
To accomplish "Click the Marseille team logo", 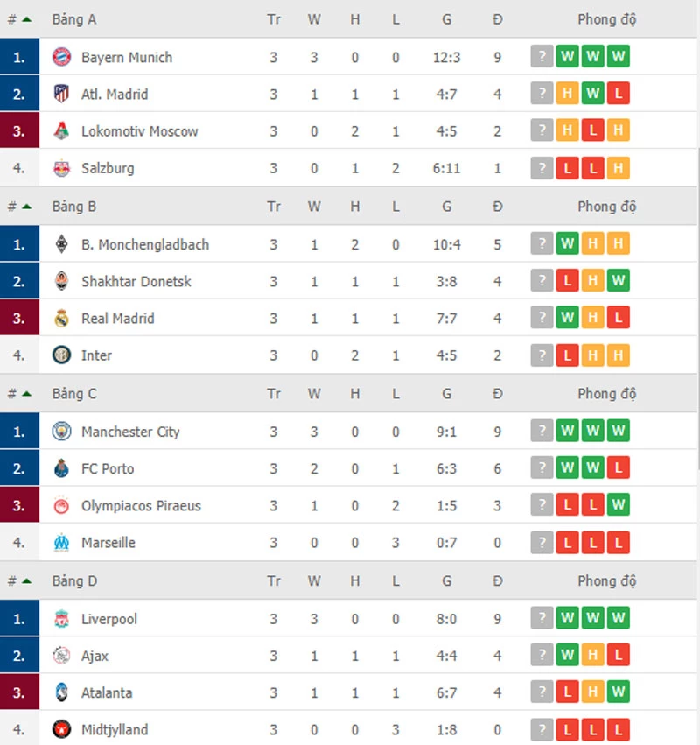I will pos(61,542).
